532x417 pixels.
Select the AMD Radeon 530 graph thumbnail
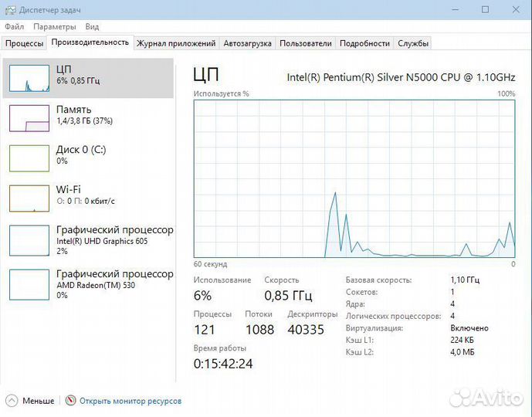click(29, 285)
